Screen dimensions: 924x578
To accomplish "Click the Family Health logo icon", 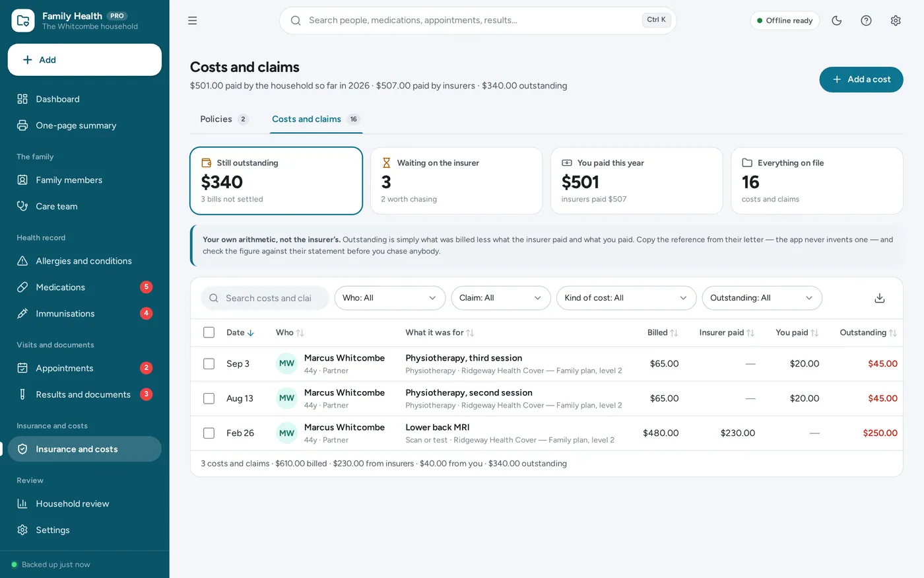I will tap(23, 20).
